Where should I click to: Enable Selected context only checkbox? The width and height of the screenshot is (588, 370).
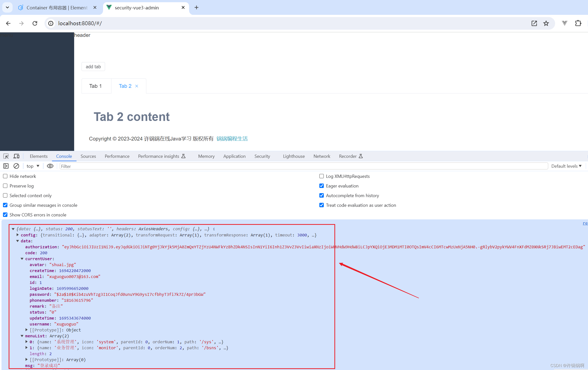(x=5, y=195)
